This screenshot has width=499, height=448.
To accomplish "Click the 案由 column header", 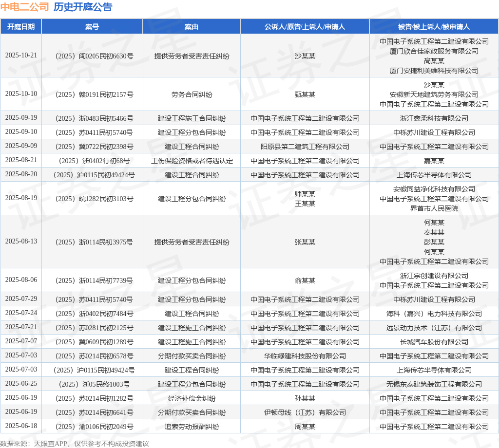I will pyautogui.click(x=192, y=27).
